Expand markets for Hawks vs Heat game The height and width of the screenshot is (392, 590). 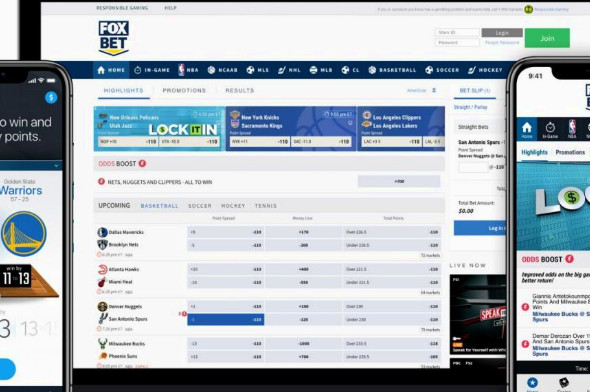[430, 292]
